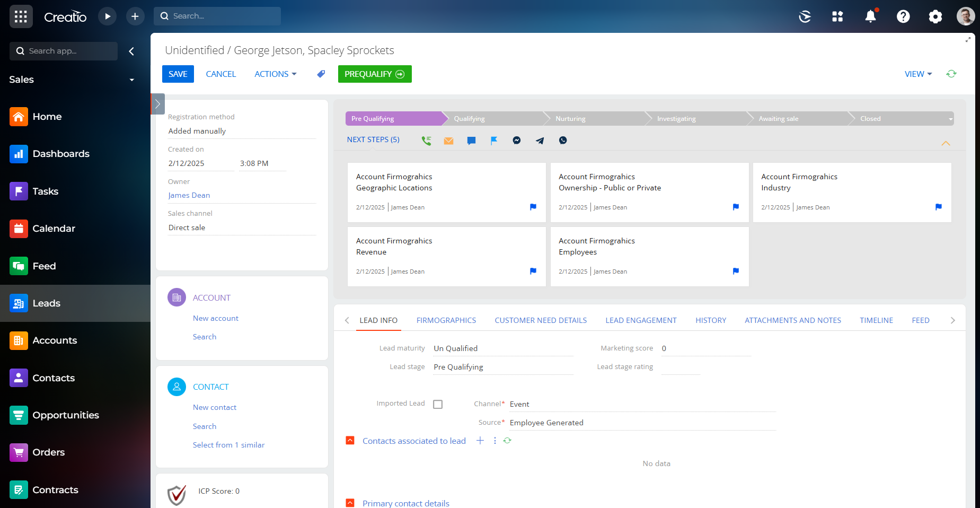Image resolution: width=980 pixels, height=508 pixels.
Task: Open the James Dean owner link
Action: [189, 195]
